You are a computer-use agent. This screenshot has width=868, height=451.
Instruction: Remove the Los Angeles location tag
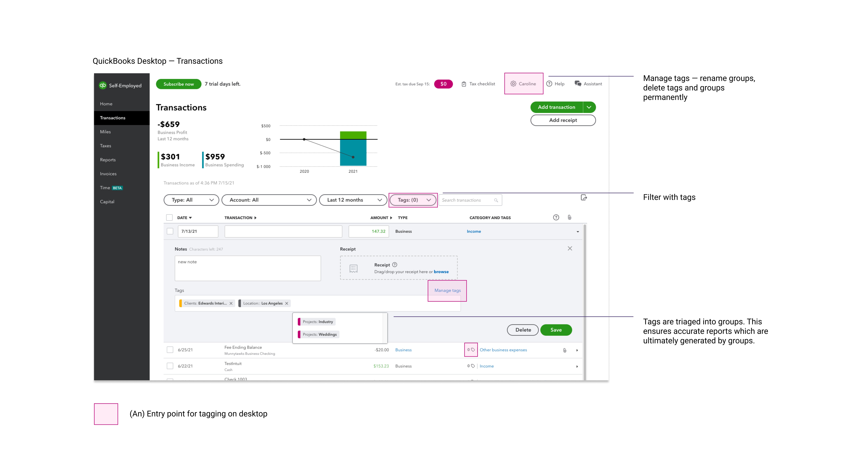[287, 304]
